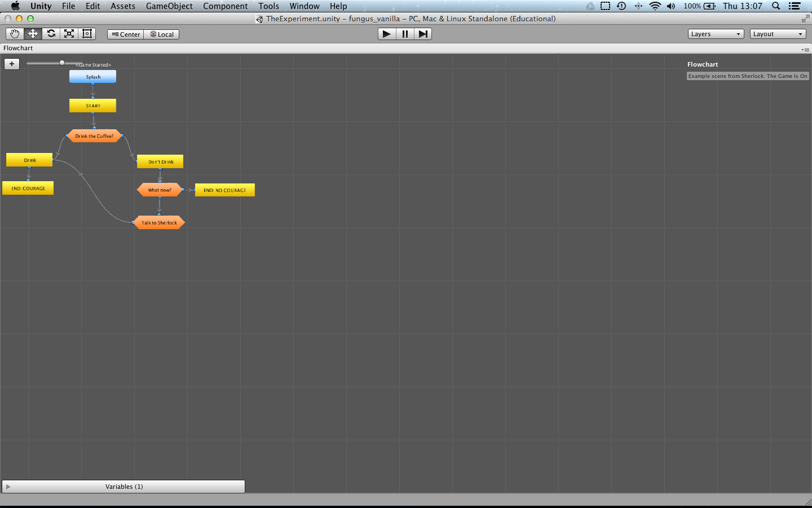Add a new block with plus button
This screenshot has width=812, height=508.
[12, 64]
